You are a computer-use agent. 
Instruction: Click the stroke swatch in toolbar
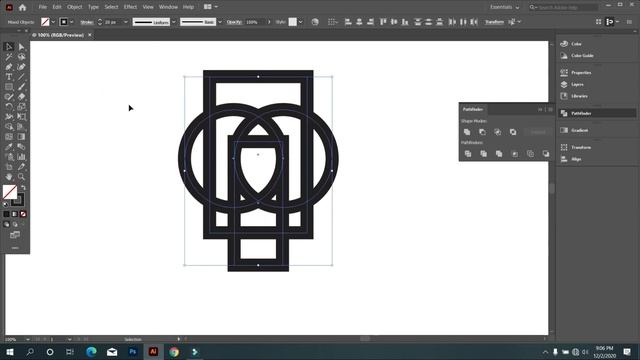click(18, 200)
